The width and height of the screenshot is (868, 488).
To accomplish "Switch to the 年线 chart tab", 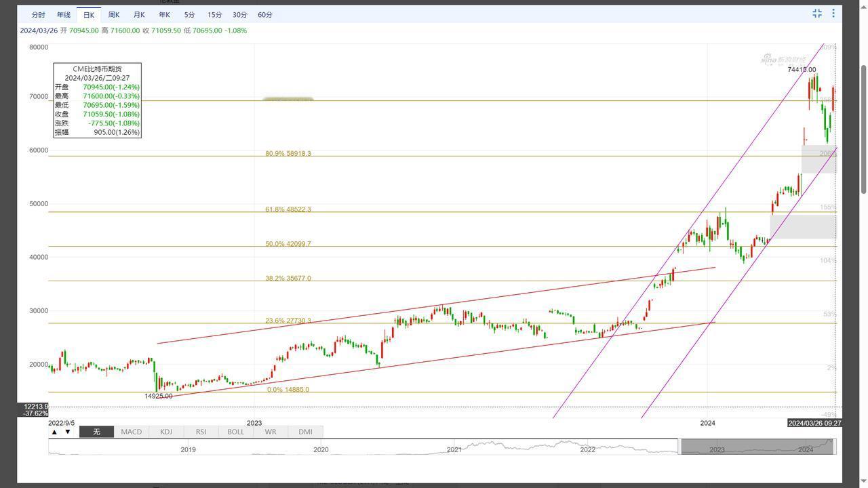I will pos(64,14).
